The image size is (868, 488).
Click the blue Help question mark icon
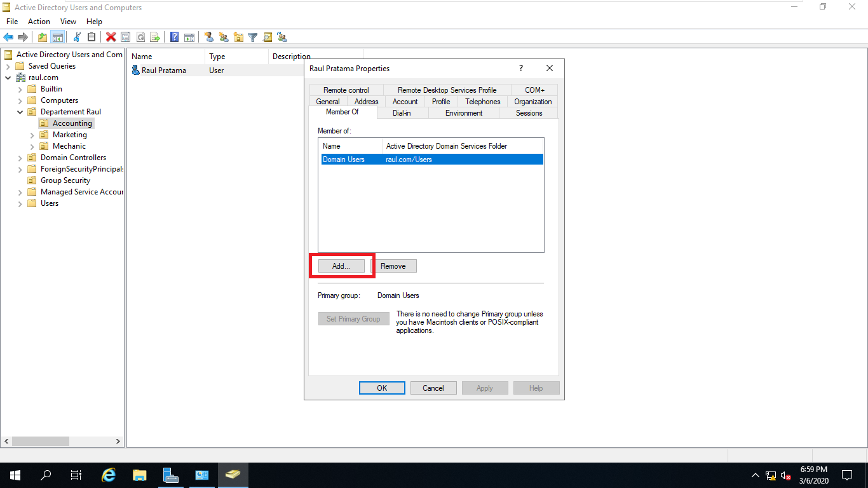174,37
